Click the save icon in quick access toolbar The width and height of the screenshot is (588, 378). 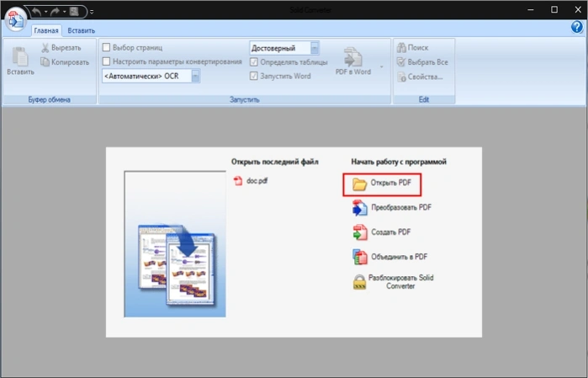74,12
